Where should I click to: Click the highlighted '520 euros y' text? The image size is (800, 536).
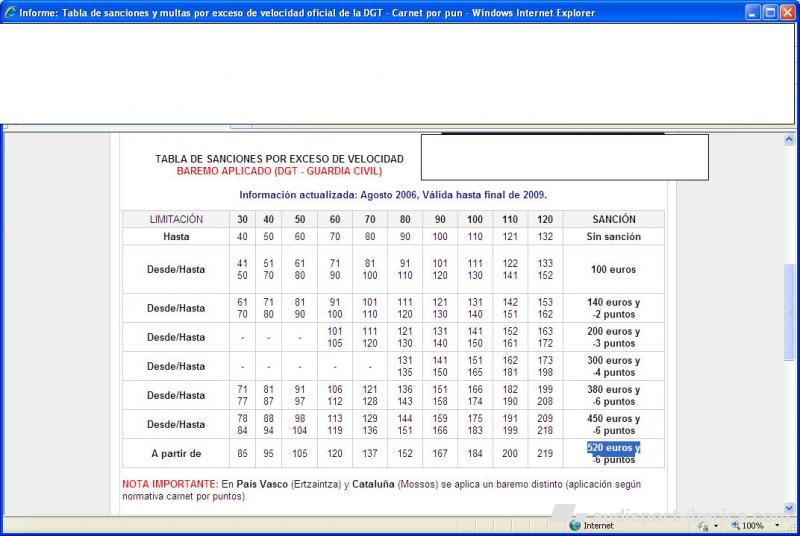click(613, 448)
